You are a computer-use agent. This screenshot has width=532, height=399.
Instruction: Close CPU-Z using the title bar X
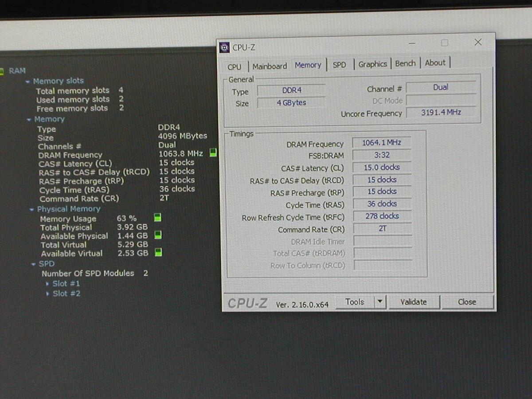click(x=478, y=42)
